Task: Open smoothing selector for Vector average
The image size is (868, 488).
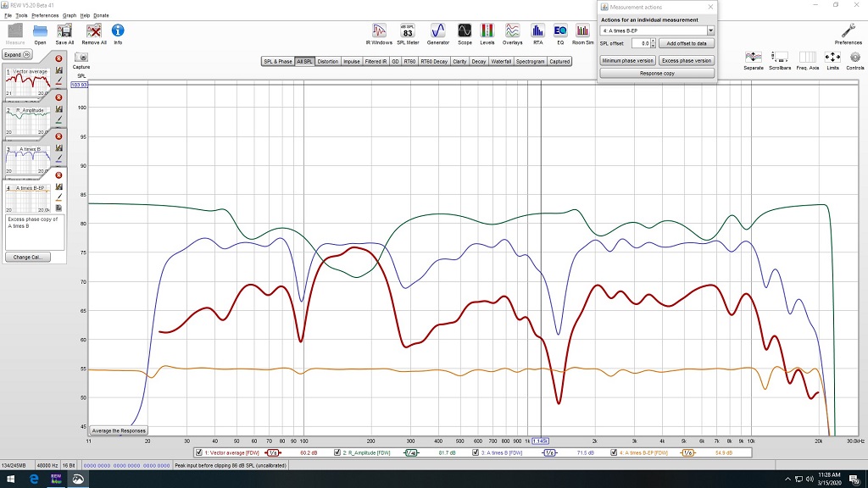Action: (273, 452)
